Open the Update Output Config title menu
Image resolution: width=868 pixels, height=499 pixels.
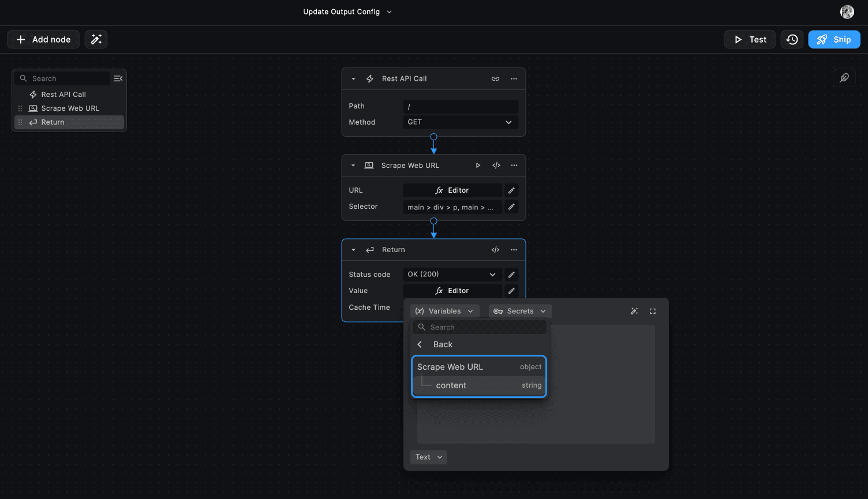point(347,12)
